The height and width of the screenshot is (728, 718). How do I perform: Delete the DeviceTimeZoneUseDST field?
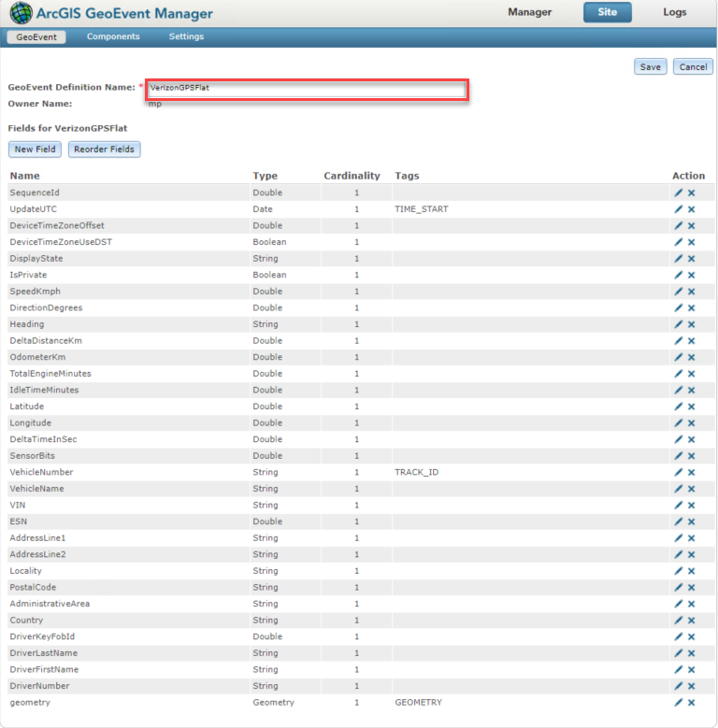pos(692,242)
